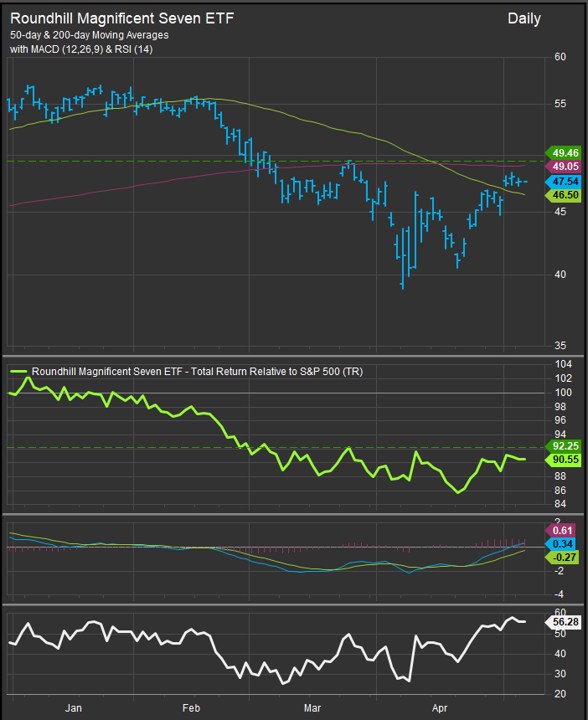This screenshot has height=720, width=588.
Task: Click the Daily timeframe label
Action: coord(524,18)
